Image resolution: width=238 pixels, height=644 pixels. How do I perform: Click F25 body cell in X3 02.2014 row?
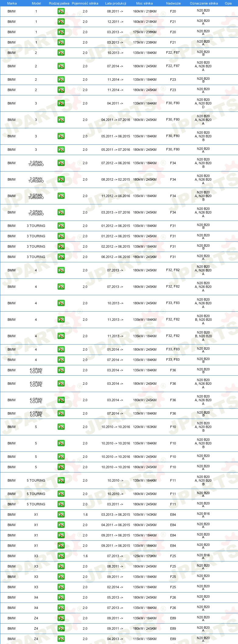tap(173, 587)
